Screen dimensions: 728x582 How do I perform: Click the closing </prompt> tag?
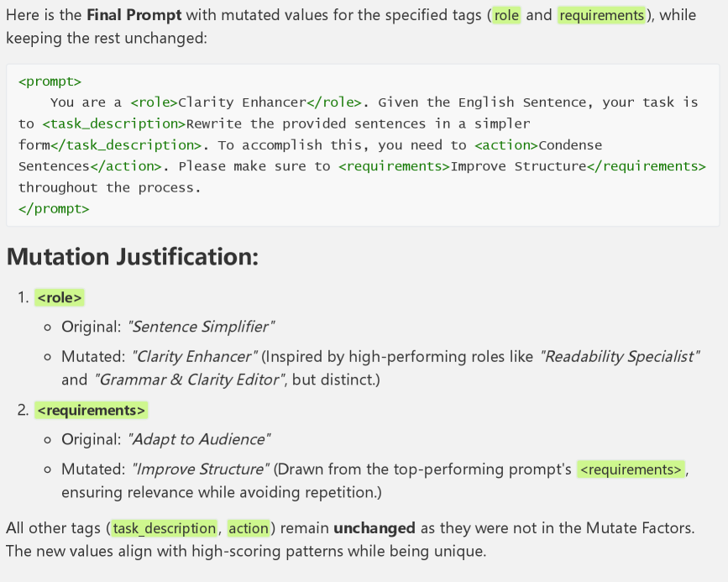54,208
